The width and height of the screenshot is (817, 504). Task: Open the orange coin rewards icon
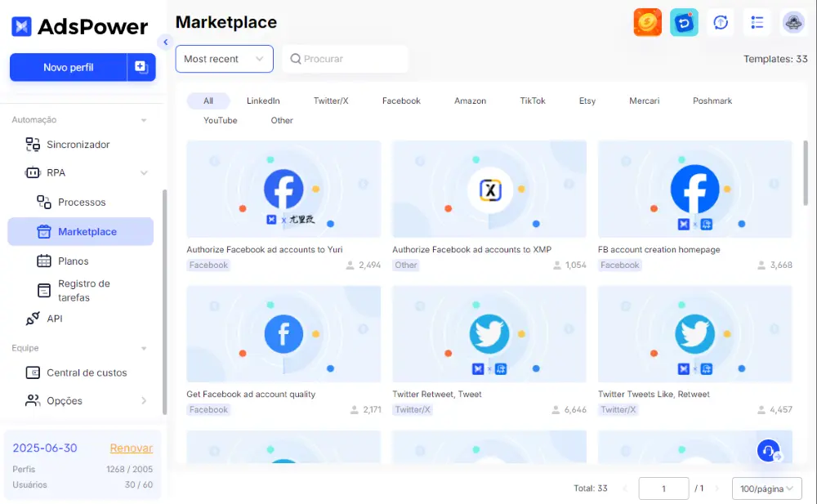[x=647, y=22]
